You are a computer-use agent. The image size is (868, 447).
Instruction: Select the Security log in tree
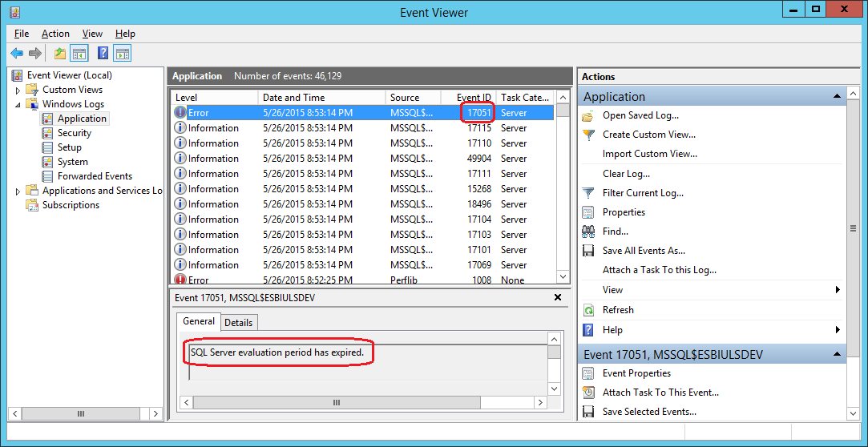(x=74, y=133)
